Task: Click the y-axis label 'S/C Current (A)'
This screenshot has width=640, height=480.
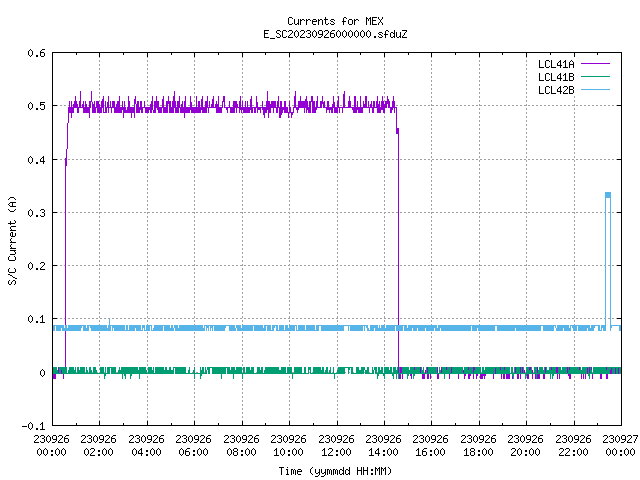Action: coord(12,240)
